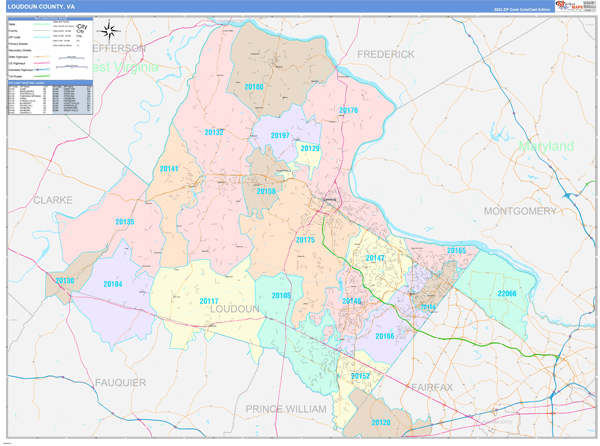The height and width of the screenshot is (446, 600).
Task: Click the Market Maps logo in the header
Action: (569, 6)
